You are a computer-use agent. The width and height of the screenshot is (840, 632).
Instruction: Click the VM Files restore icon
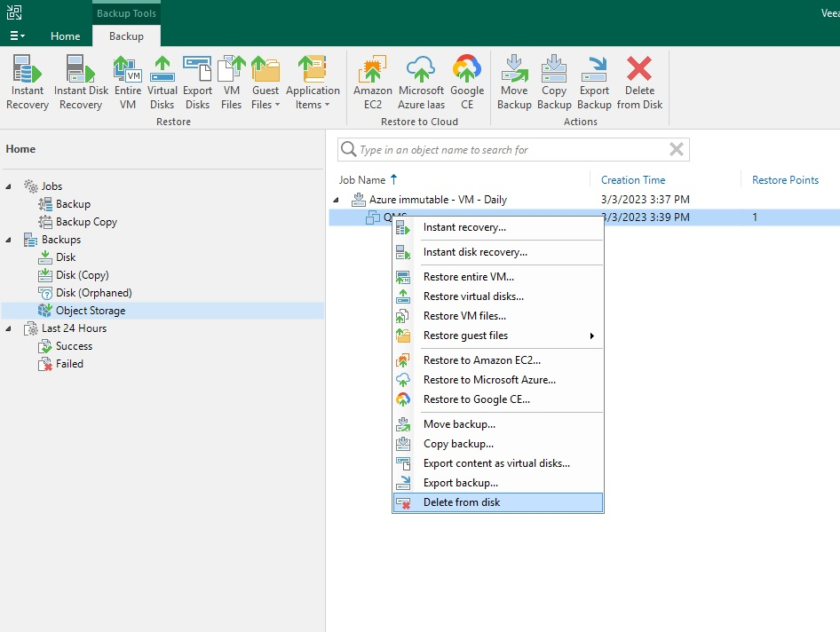click(232, 82)
